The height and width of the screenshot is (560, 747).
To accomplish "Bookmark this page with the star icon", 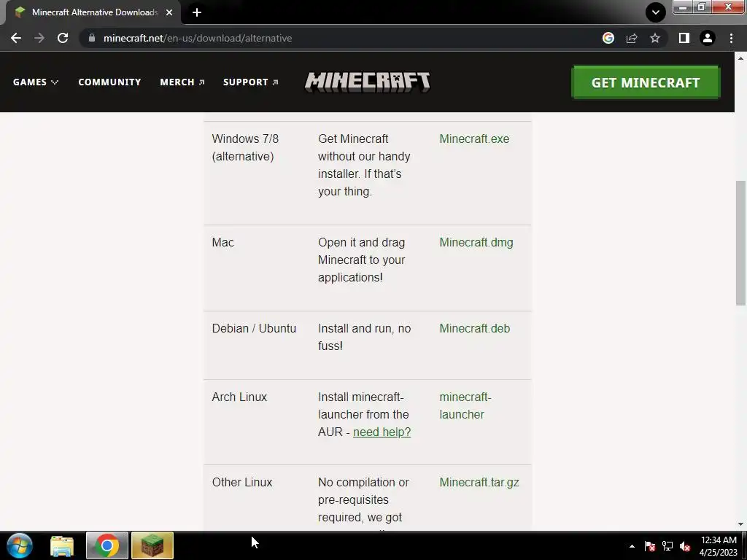I will click(x=655, y=38).
